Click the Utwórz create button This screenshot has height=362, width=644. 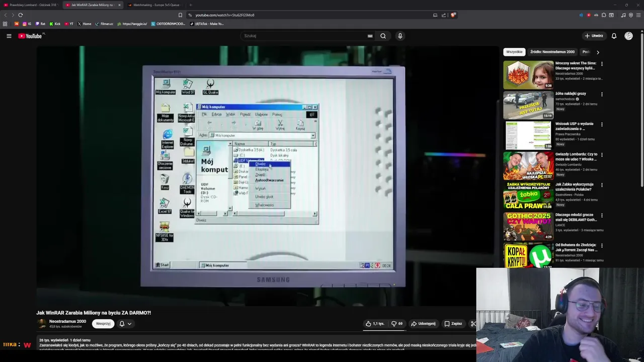(x=594, y=36)
